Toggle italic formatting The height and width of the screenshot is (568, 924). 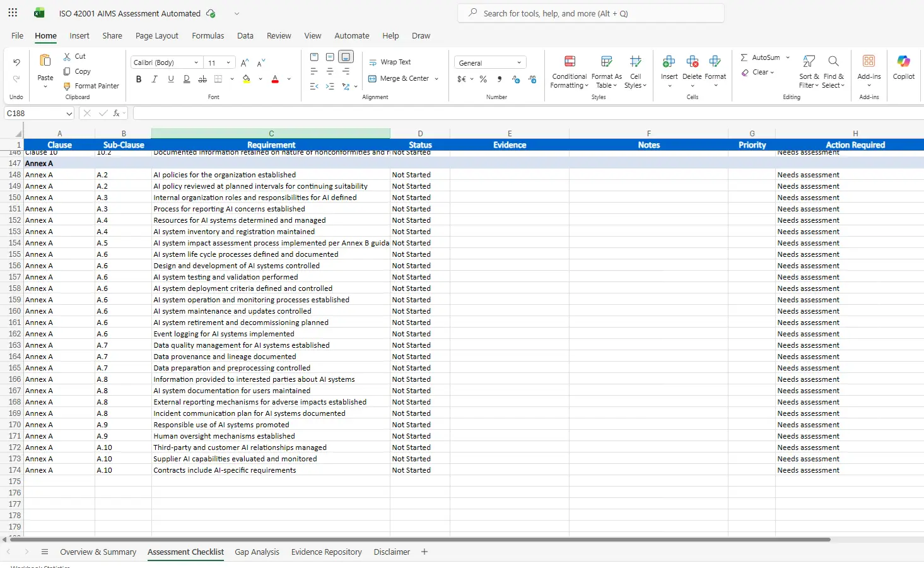(155, 80)
